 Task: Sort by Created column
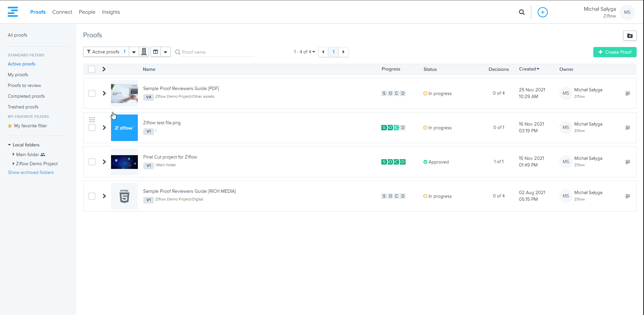point(529,69)
